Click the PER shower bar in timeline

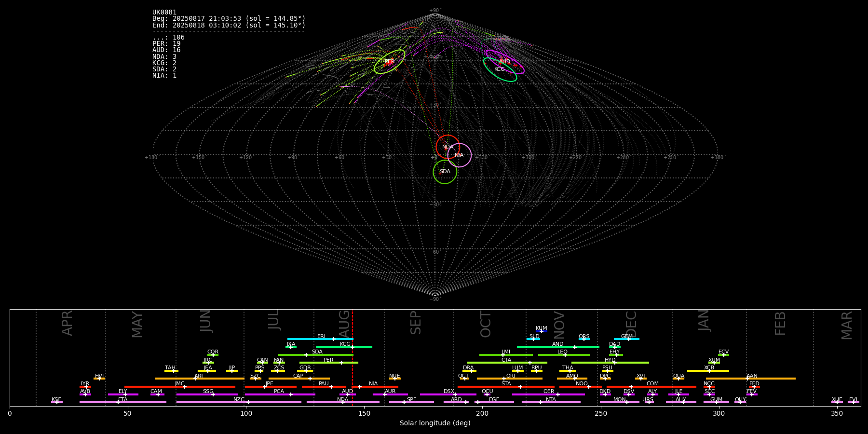(x=329, y=363)
